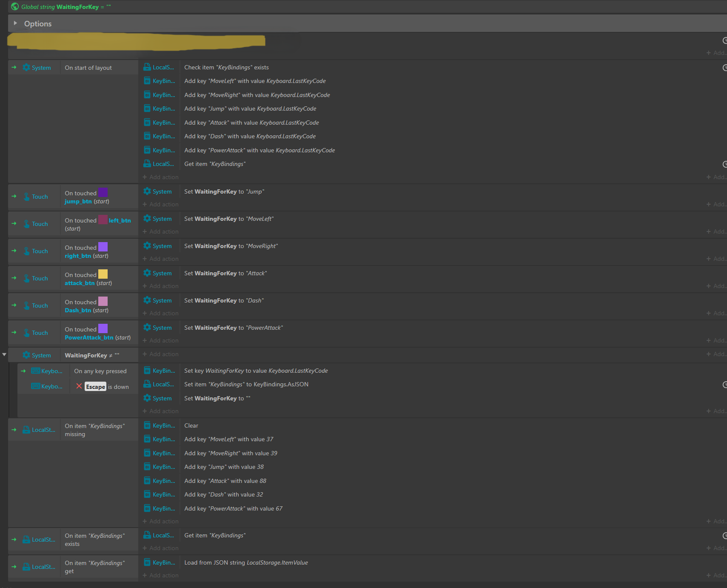This screenshot has width=727, height=588.
Task: Click LocalStorage icon on the KeyBindings missing event
Action: coord(26,430)
